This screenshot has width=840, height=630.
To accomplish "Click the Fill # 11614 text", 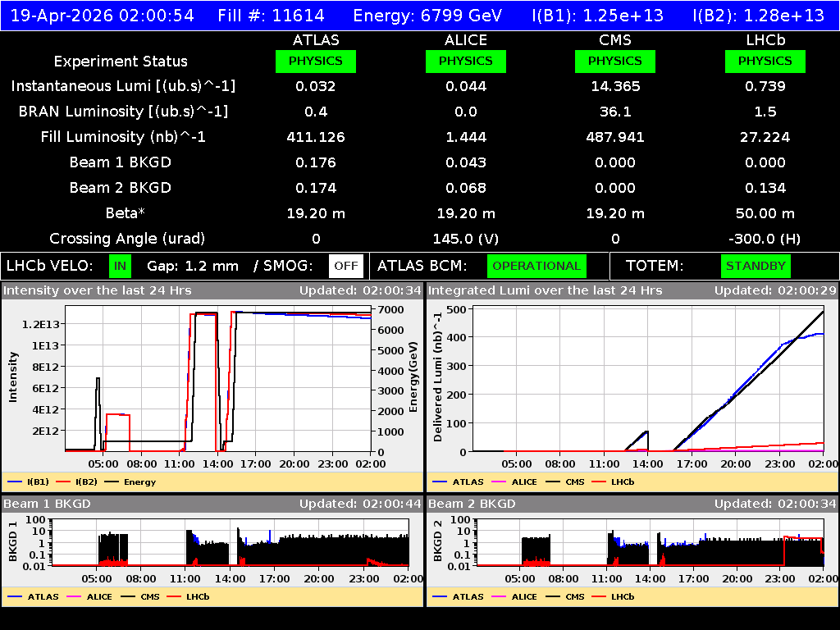I will click(271, 16).
